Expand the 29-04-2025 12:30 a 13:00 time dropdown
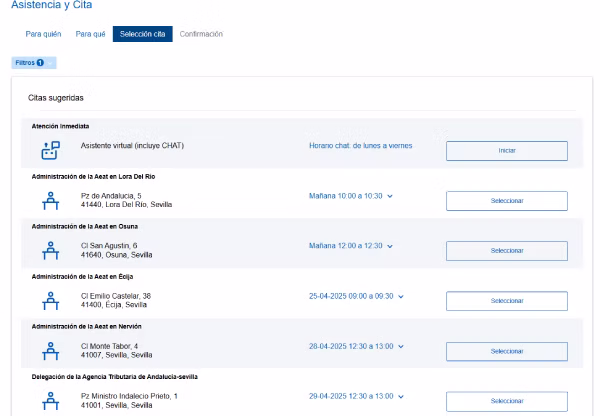Image resolution: width=600 pixels, height=416 pixels. tap(402, 396)
